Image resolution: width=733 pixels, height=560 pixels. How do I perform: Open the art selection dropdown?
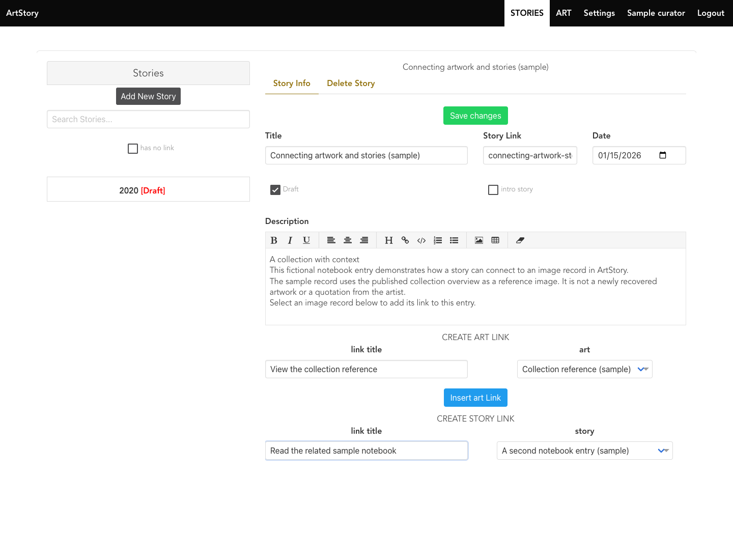click(585, 369)
